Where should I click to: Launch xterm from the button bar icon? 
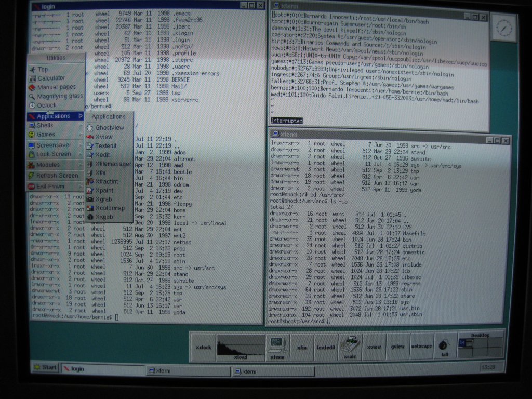[x=277, y=347]
